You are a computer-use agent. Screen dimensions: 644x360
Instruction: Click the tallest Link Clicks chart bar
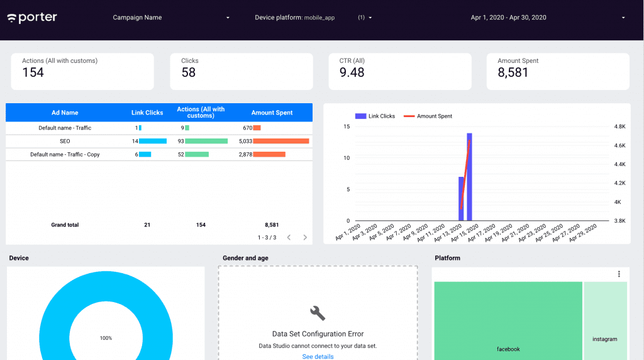(x=469, y=177)
